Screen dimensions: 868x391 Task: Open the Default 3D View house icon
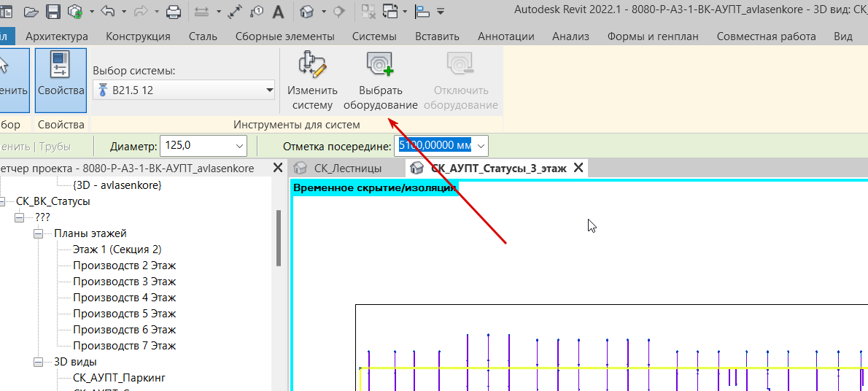click(x=306, y=10)
